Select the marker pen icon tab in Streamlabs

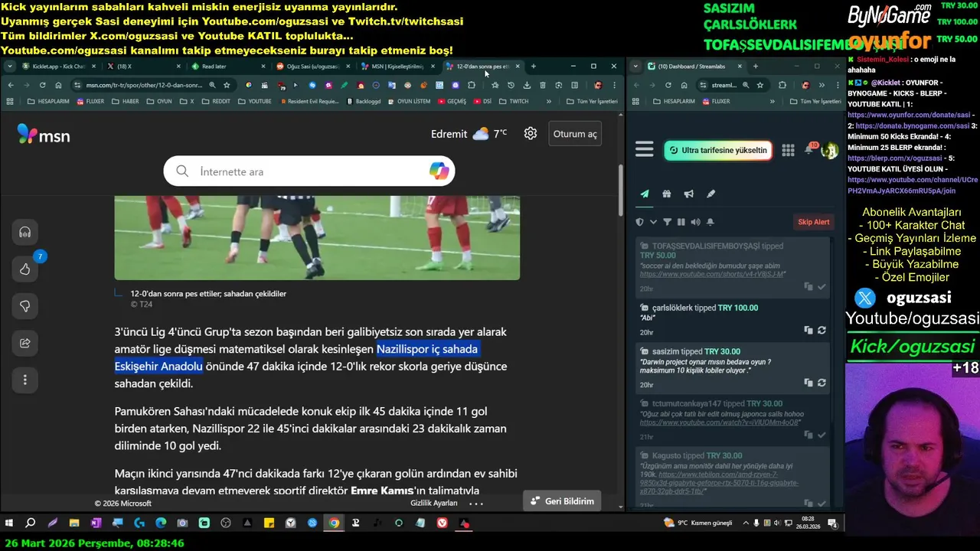711,194
